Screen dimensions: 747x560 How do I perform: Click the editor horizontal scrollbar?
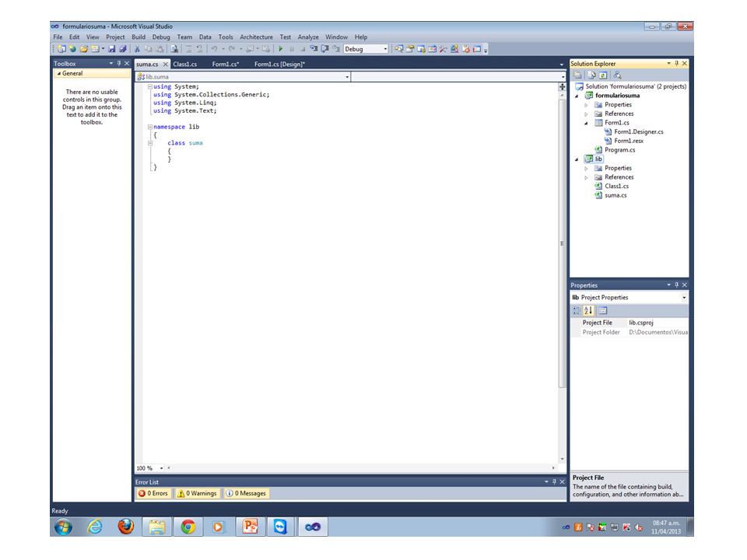coord(360,468)
